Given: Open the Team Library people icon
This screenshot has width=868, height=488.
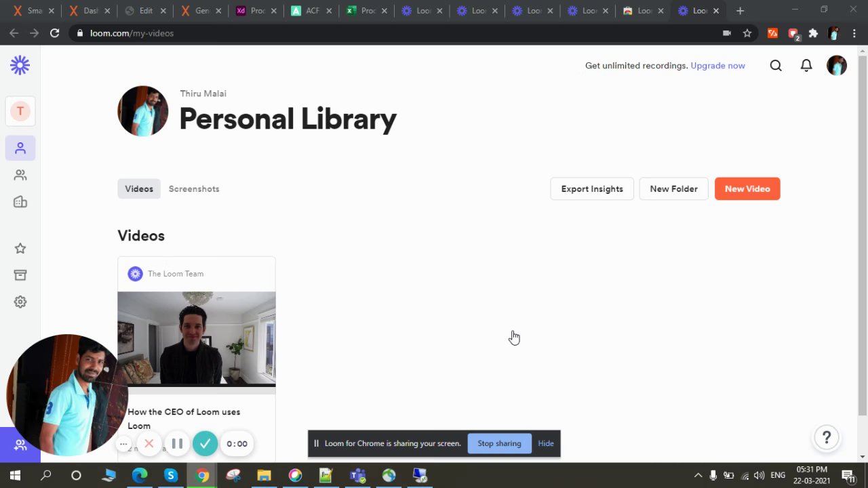Looking at the screenshot, I should pos(20,175).
